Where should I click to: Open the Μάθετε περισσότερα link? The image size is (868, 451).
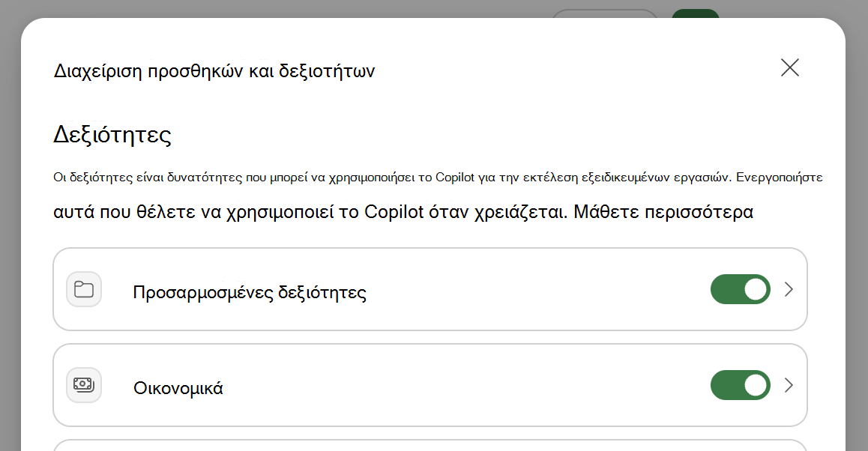point(663,212)
